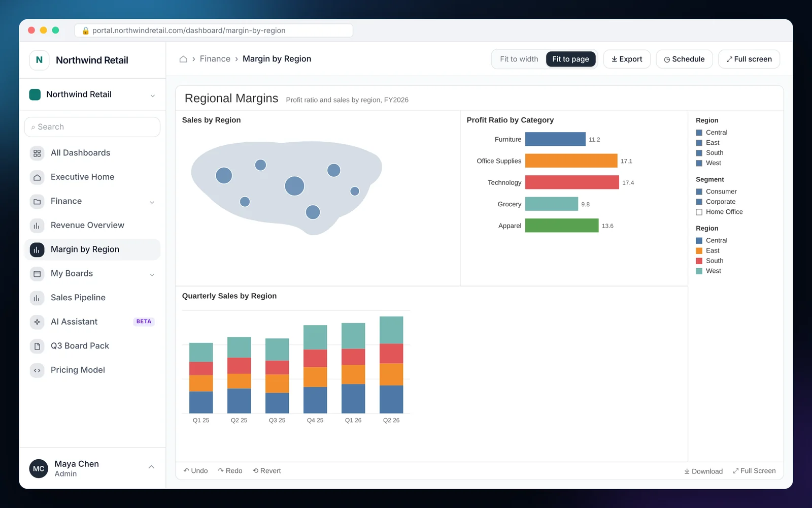Screen dimensions: 812x508
Task: Click the Revenue Overview chart icon
Action: (x=37, y=226)
